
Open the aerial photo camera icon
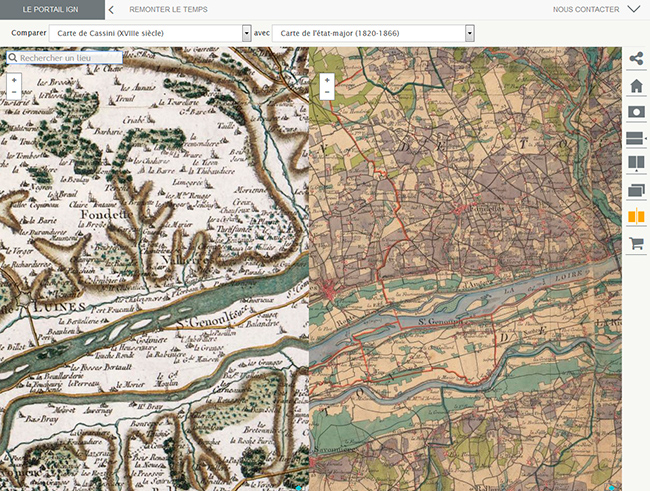coord(636,112)
